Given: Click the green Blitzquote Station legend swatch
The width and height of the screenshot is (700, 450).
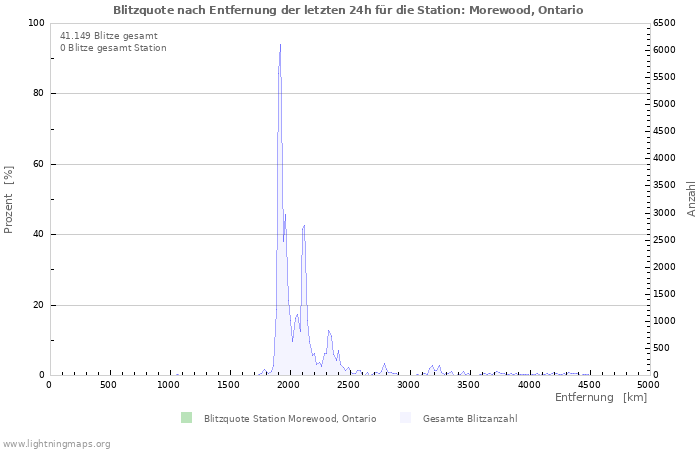Looking at the screenshot, I should tap(186, 418).
